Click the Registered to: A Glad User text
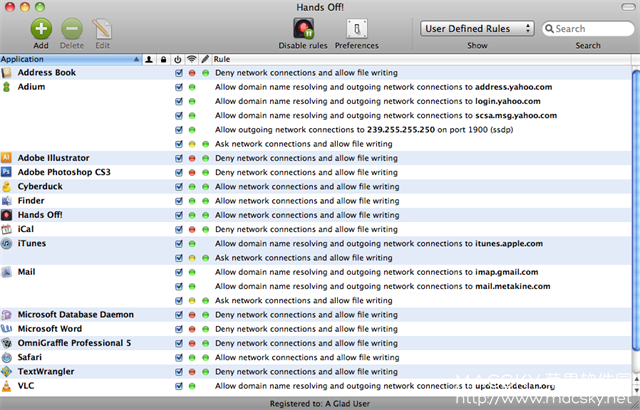640x410 pixels. coord(320,403)
